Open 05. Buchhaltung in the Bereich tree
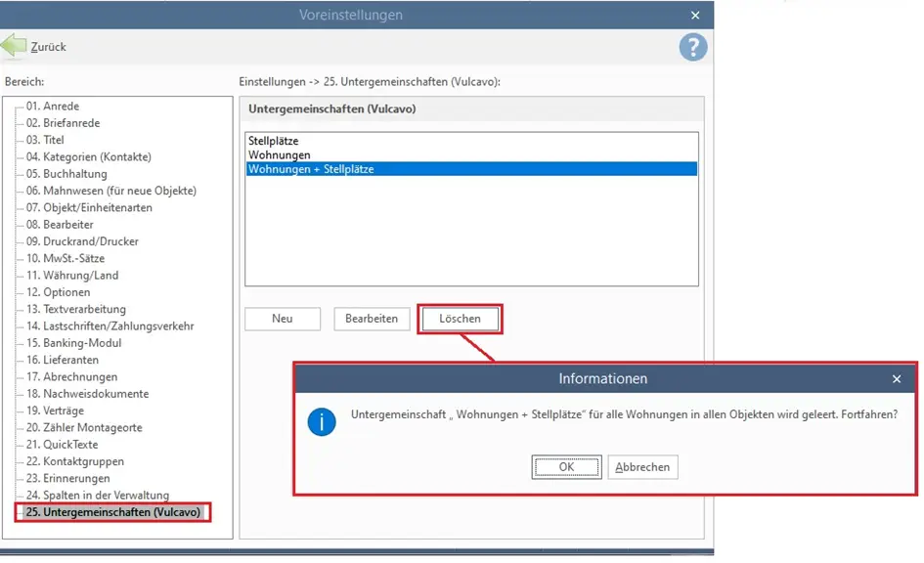This screenshot has height=563, width=924. click(66, 174)
